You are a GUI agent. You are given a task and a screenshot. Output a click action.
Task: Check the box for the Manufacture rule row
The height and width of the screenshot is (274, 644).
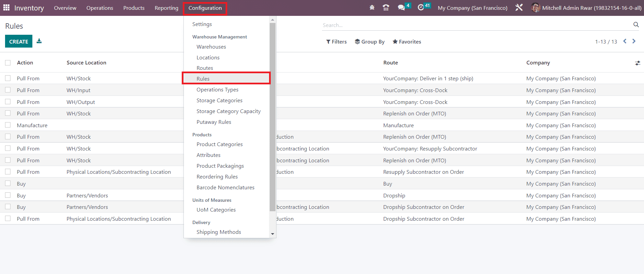click(8, 125)
